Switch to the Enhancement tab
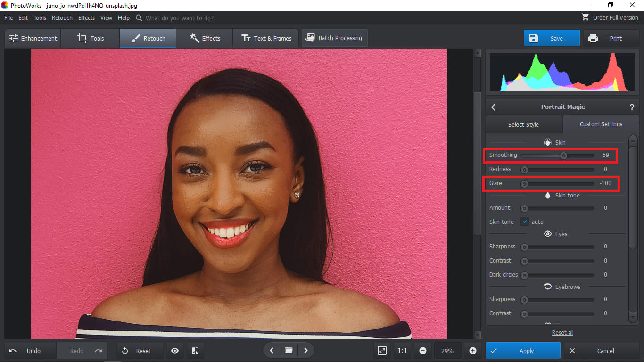This screenshot has width=644, height=362. [33, 38]
